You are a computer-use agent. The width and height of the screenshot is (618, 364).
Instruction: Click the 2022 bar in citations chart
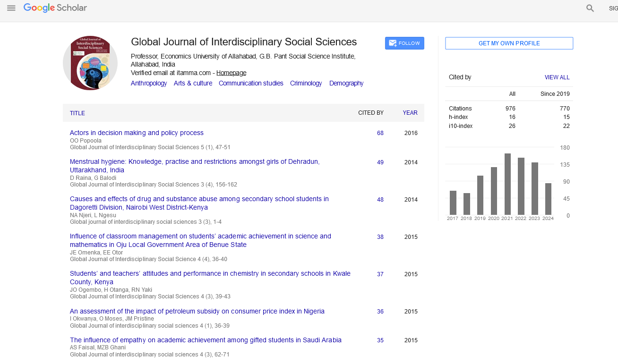521,186
